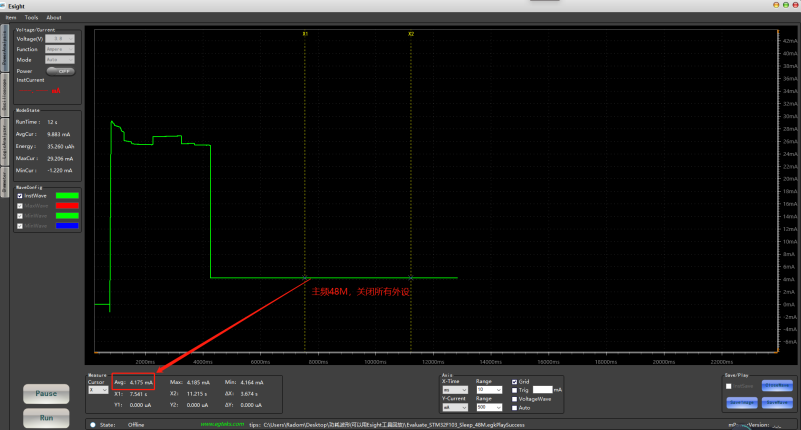Click the Trig mA value field
Viewport: 801px width, 430px height.
click(543, 390)
